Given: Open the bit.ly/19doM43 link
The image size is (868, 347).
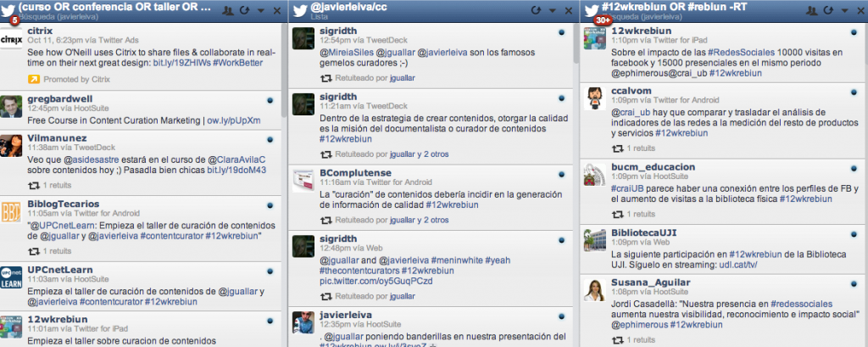Looking at the screenshot, I should click(236, 171).
